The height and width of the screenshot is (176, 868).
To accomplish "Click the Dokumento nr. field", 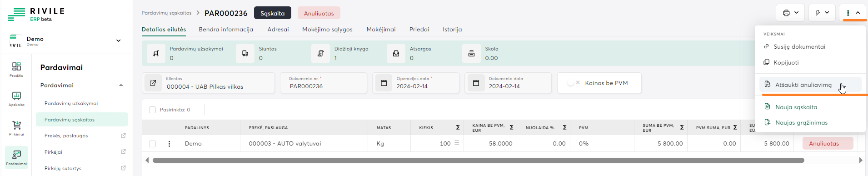I will [323, 83].
